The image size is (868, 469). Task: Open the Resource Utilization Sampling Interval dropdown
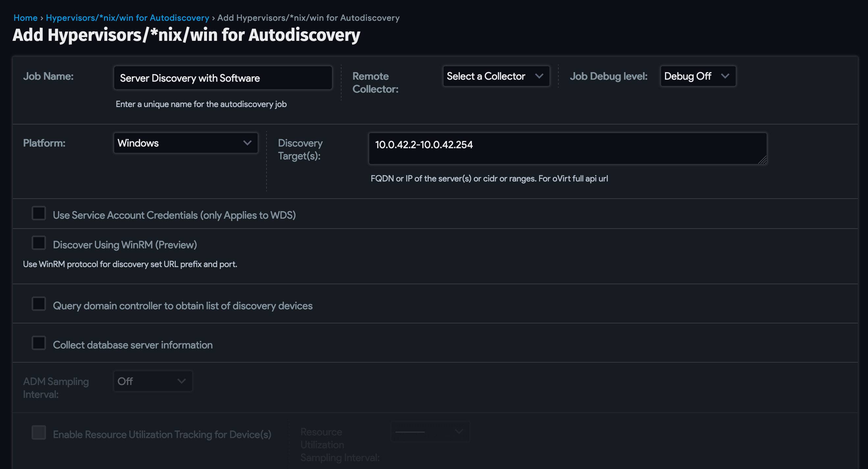[x=430, y=431]
